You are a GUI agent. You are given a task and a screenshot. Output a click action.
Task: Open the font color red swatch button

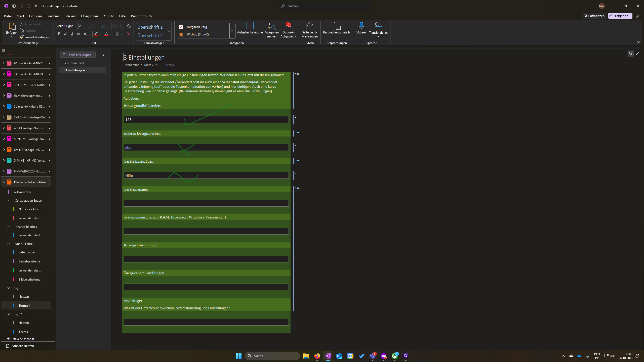coord(106,34)
